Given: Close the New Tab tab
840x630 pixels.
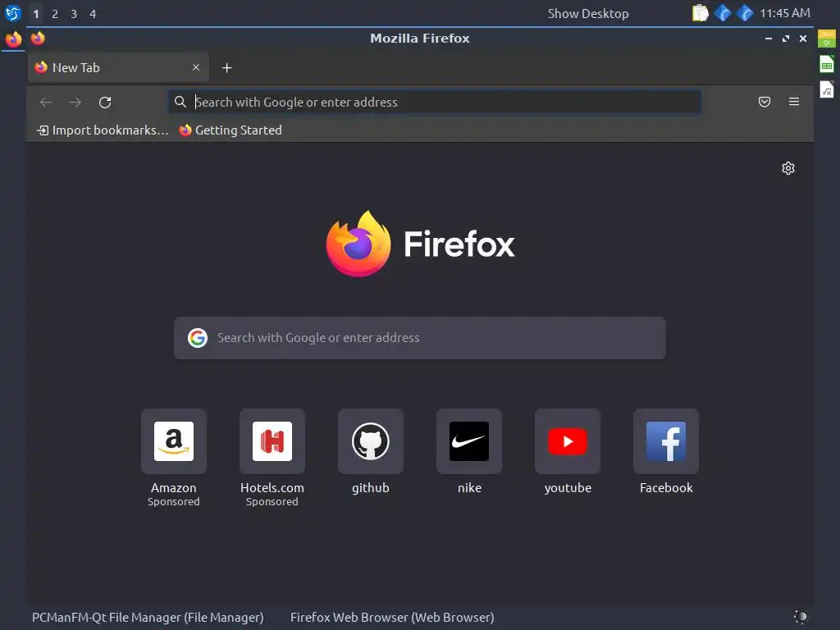Looking at the screenshot, I should pos(196,67).
